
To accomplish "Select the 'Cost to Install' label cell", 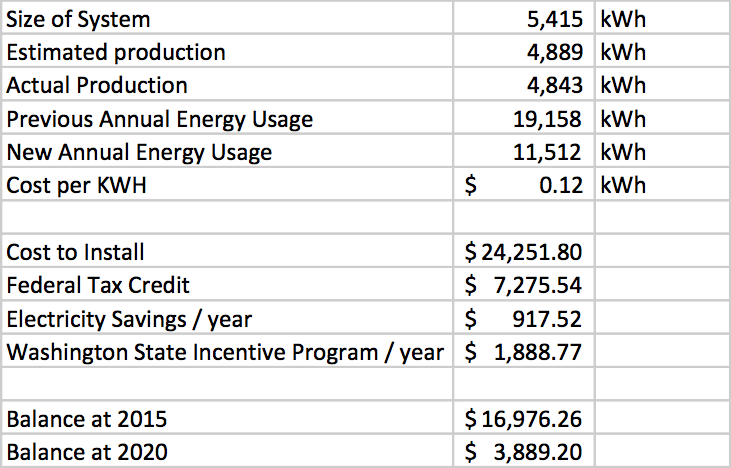I will coord(227,251).
